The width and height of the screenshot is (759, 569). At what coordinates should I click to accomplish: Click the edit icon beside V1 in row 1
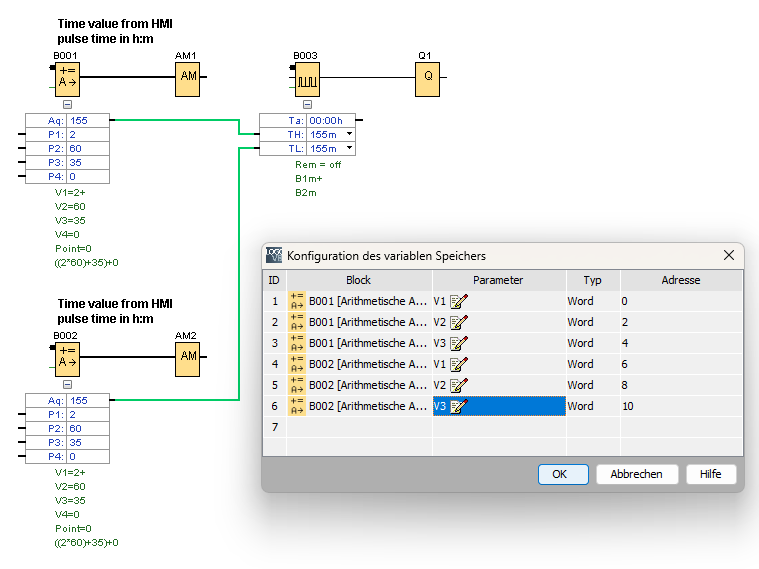coord(458,301)
